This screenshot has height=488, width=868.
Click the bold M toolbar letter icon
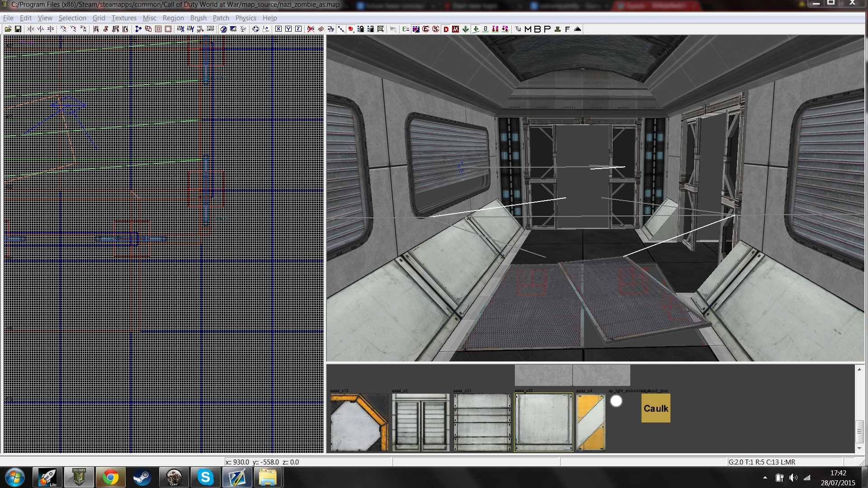click(528, 29)
